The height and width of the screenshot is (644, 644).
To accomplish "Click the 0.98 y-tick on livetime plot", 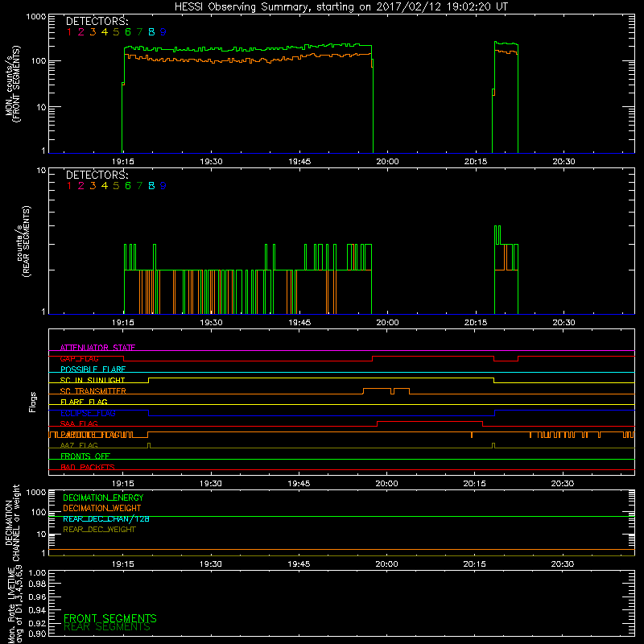I will coord(37,584).
